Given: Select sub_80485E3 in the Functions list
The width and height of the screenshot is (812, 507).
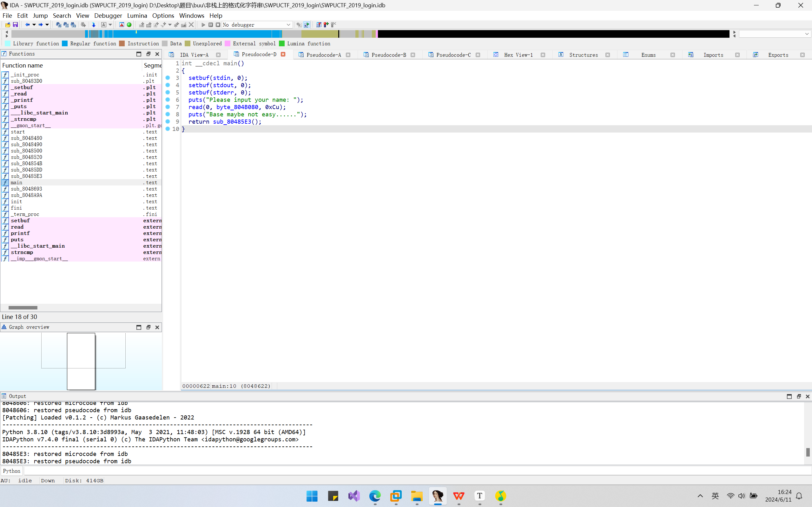Looking at the screenshot, I should [x=81, y=176].
